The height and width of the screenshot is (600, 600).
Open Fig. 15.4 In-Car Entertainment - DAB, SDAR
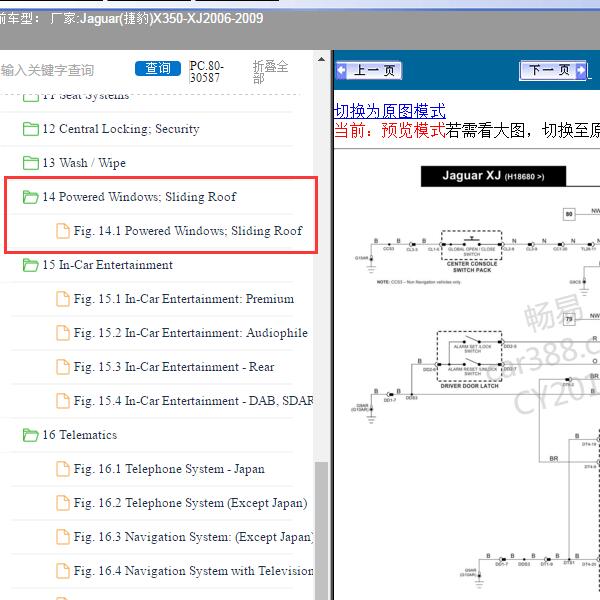click(x=193, y=401)
